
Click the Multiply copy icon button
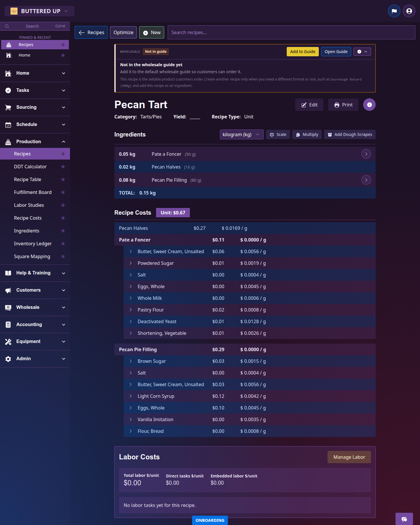coord(307,134)
